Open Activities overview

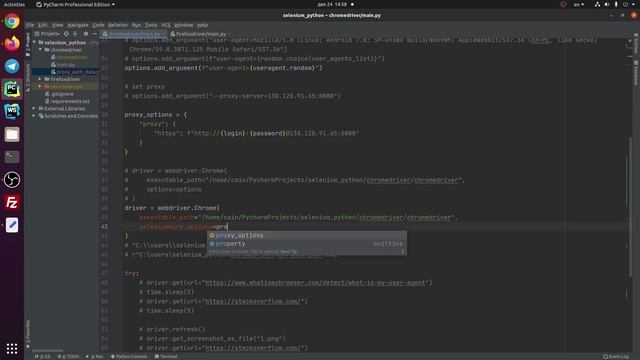[x=14, y=4]
